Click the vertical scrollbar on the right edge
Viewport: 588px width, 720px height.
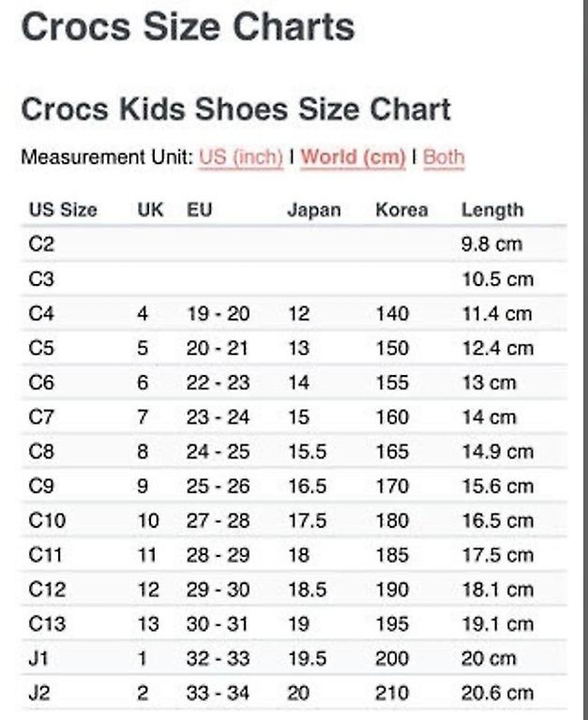click(585, 360)
